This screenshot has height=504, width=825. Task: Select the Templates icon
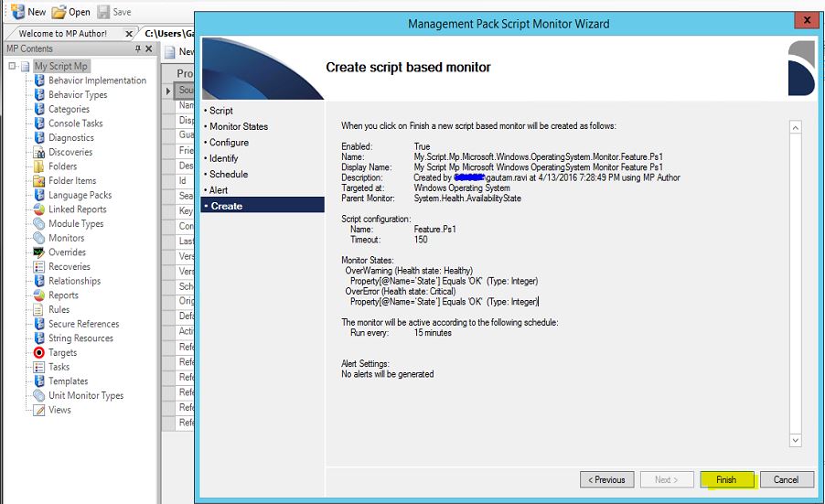pos(39,381)
